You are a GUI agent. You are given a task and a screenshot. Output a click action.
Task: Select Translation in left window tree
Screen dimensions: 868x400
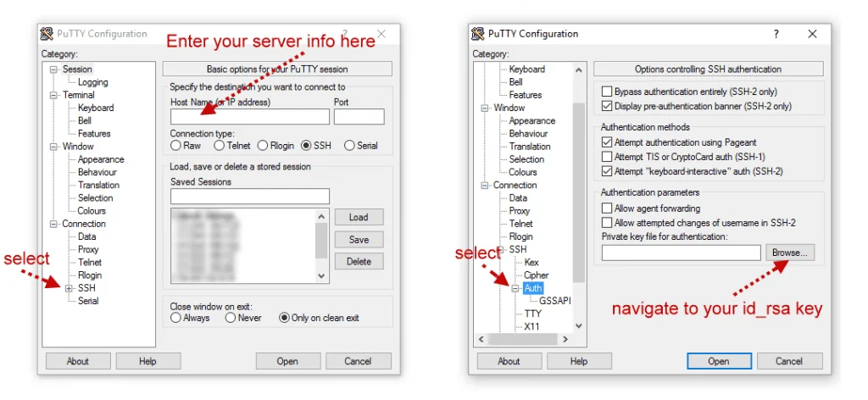98,185
